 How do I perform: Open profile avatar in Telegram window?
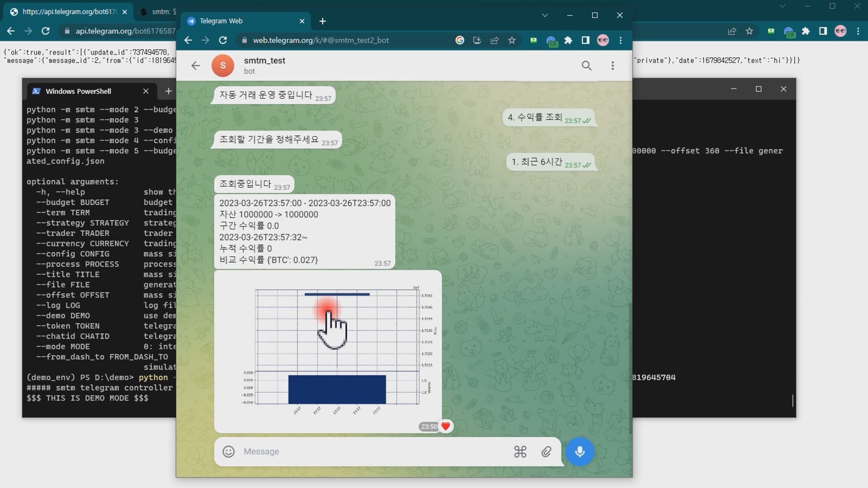click(603, 40)
